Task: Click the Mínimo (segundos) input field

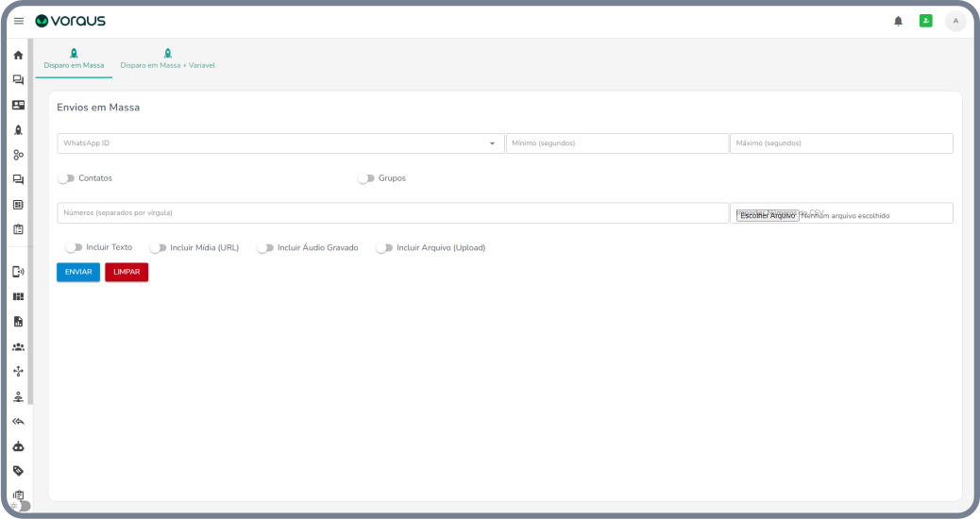Action: tap(617, 143)
